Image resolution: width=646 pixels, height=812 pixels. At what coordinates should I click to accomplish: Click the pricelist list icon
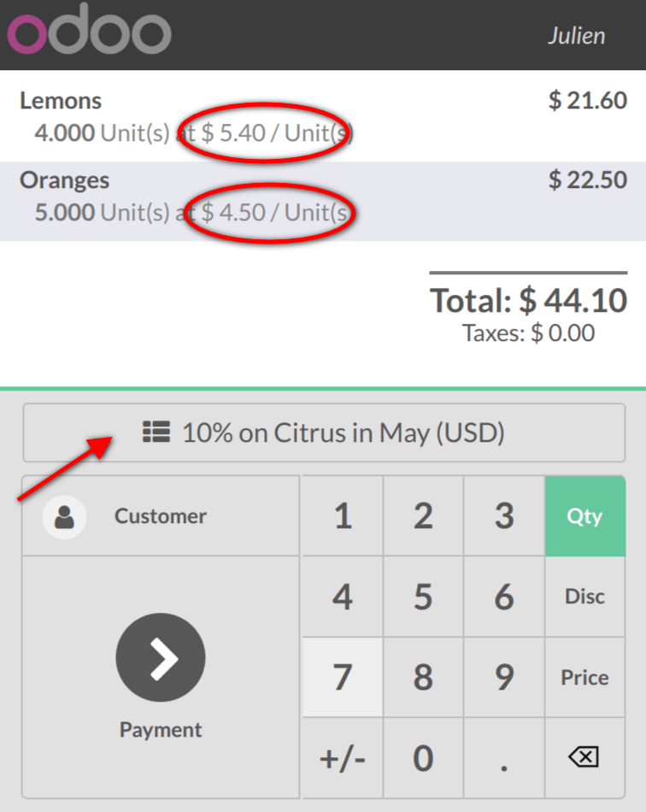coord(156,432)
